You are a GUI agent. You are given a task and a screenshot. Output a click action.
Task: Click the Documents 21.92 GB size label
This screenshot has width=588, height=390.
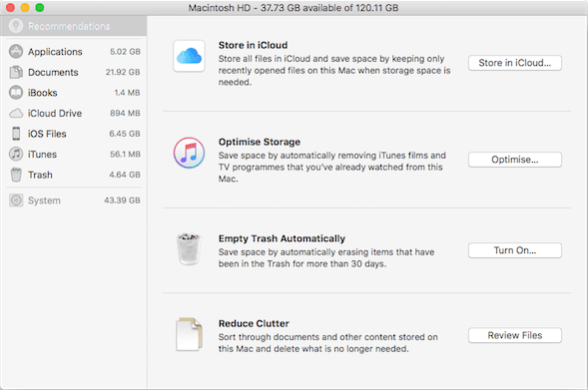click(123, 72)
